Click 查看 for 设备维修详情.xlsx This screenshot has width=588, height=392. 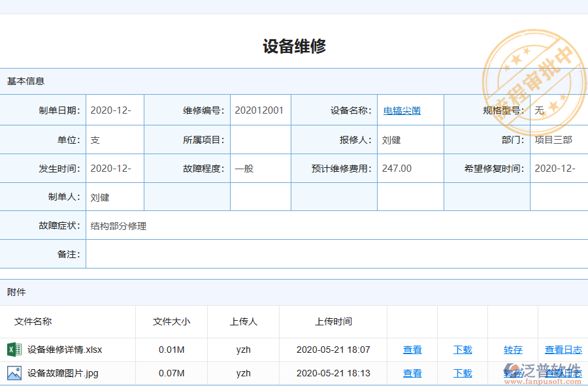point(412,350)
